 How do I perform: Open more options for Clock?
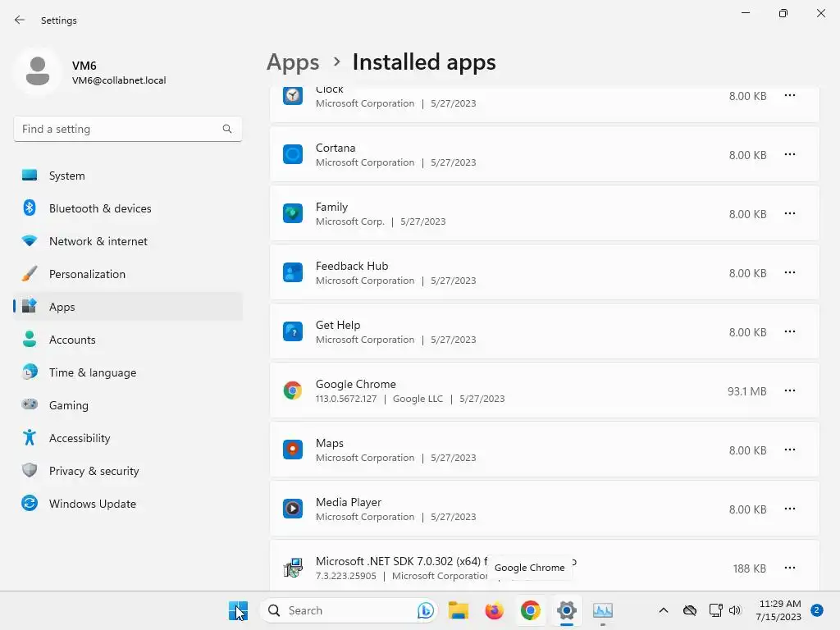(x=790, y=95)
